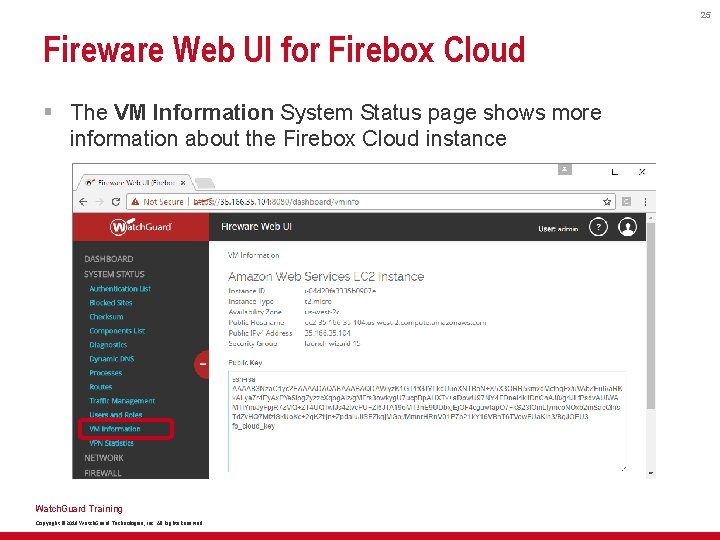Open a new browser tab
The width and height of the screenshot is (720, 540).
(204, 183)
